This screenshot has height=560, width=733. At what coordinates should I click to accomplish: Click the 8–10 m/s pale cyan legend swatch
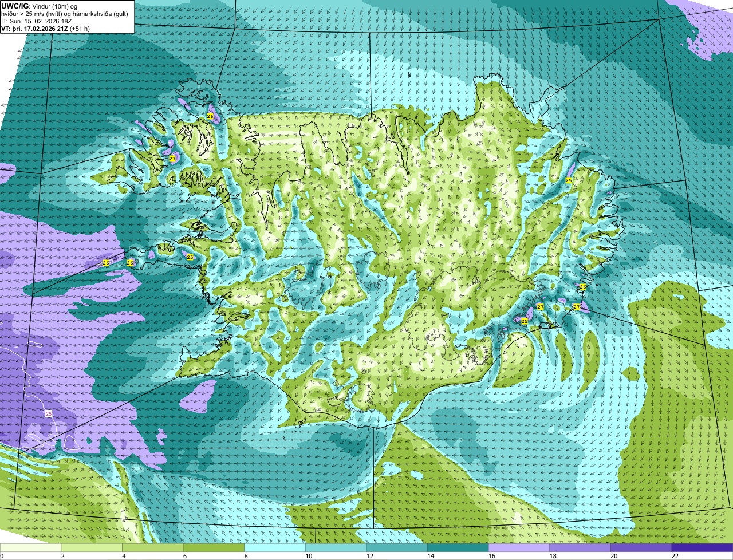(x=275, y=547)
